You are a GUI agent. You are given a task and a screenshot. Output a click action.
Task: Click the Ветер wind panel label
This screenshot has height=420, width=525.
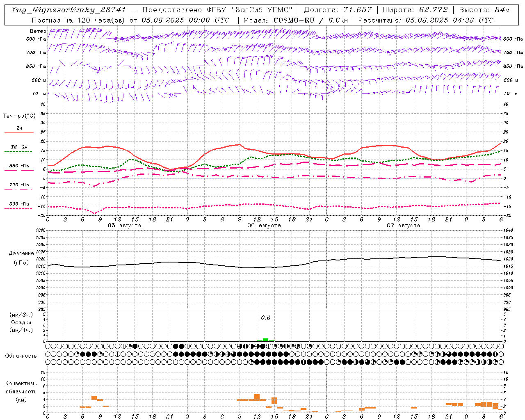38,31
